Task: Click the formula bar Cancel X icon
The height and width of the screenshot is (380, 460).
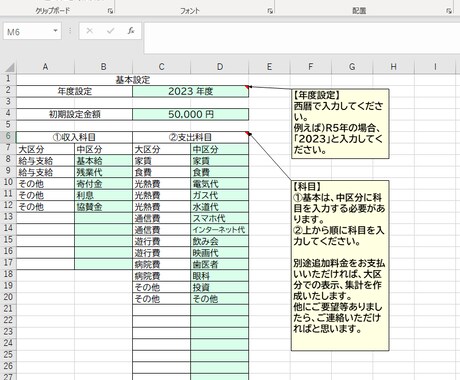Action: point(89,31)
